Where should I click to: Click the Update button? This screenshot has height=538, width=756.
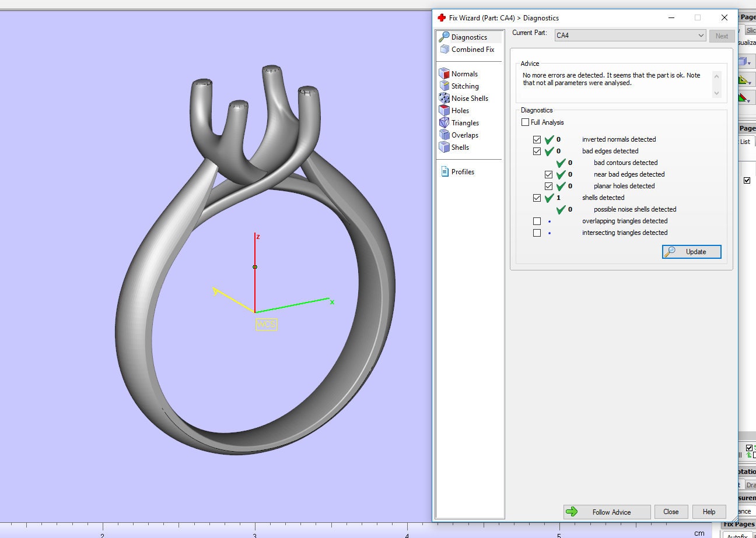(691, 251)
